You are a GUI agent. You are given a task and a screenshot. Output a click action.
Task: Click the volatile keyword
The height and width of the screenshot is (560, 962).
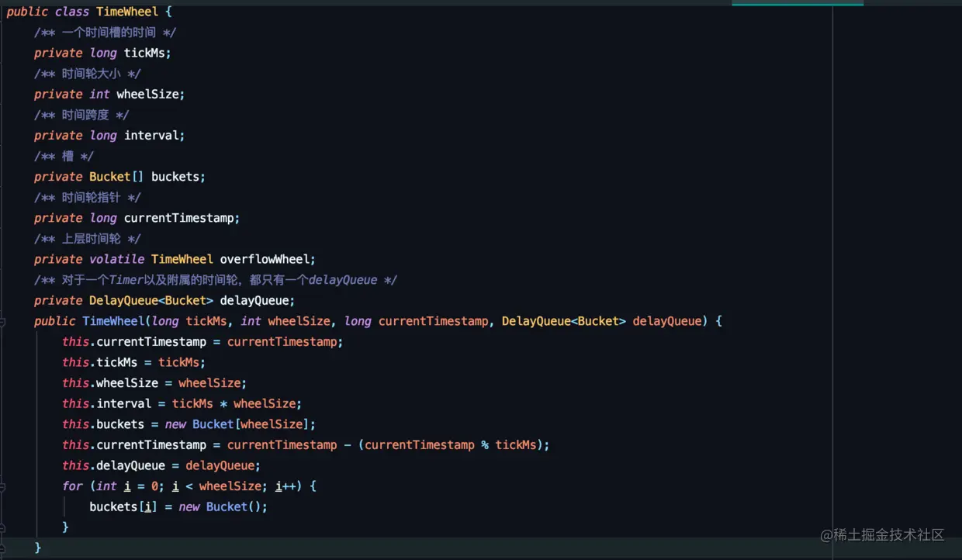(116, 259)
